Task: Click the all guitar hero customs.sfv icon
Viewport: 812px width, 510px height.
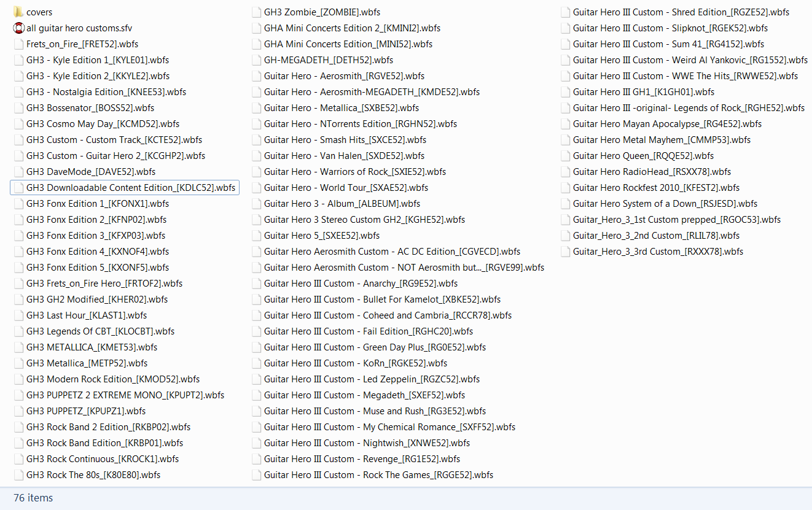Action: click(x=18, y=28)
